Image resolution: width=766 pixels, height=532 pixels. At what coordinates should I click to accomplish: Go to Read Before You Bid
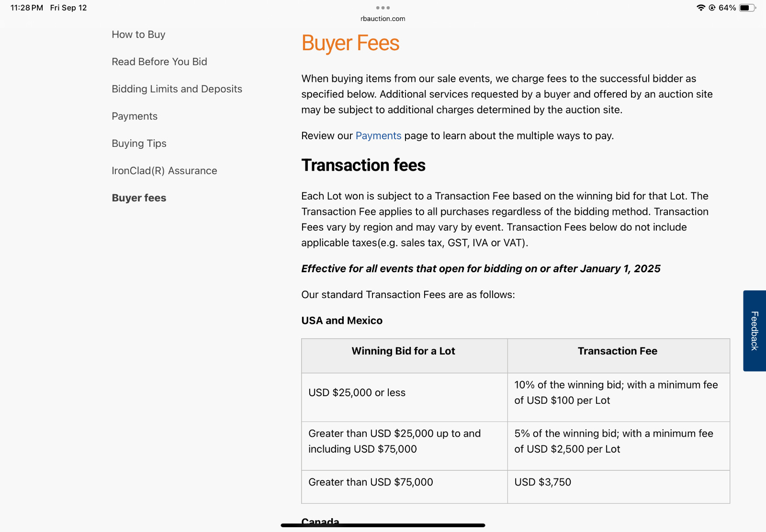click(159, 62)
